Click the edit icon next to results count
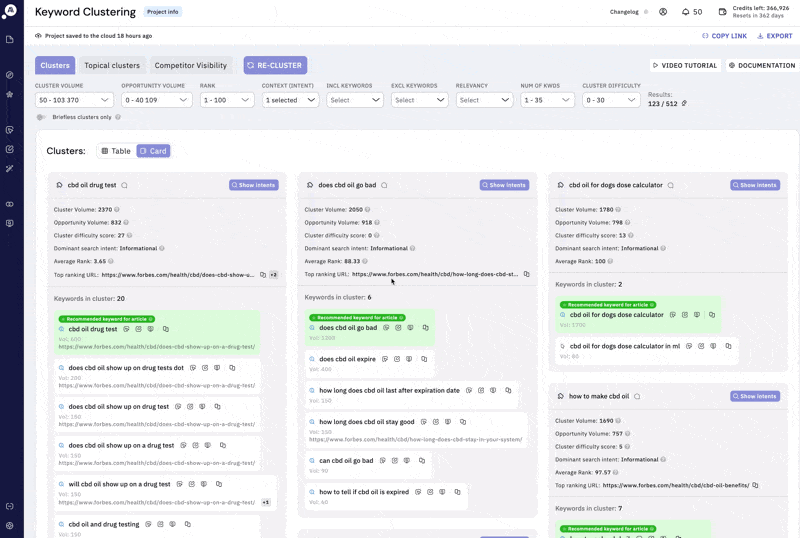 [x=684, y=104]
